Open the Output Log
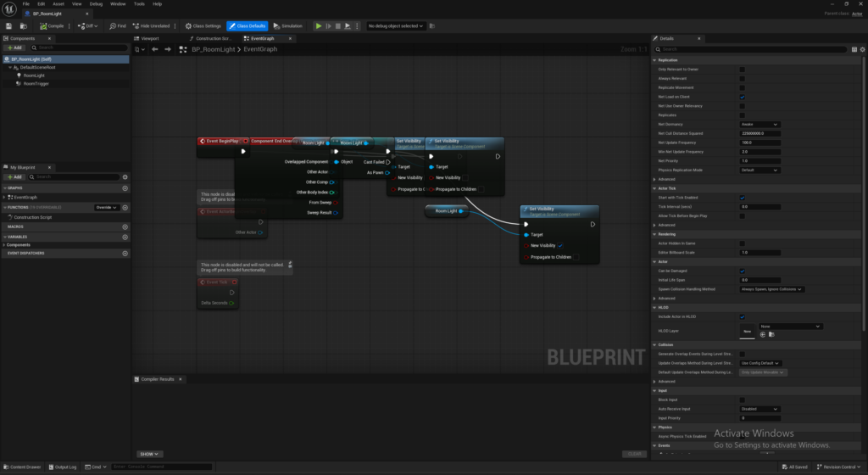The image size is (868, 475). point(63,467)
